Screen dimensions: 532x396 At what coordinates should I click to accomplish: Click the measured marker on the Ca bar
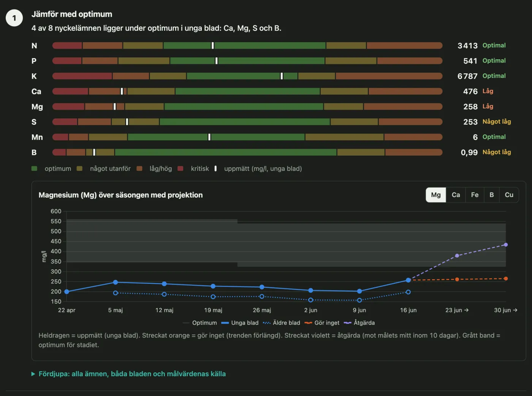(x=122, y=91)
